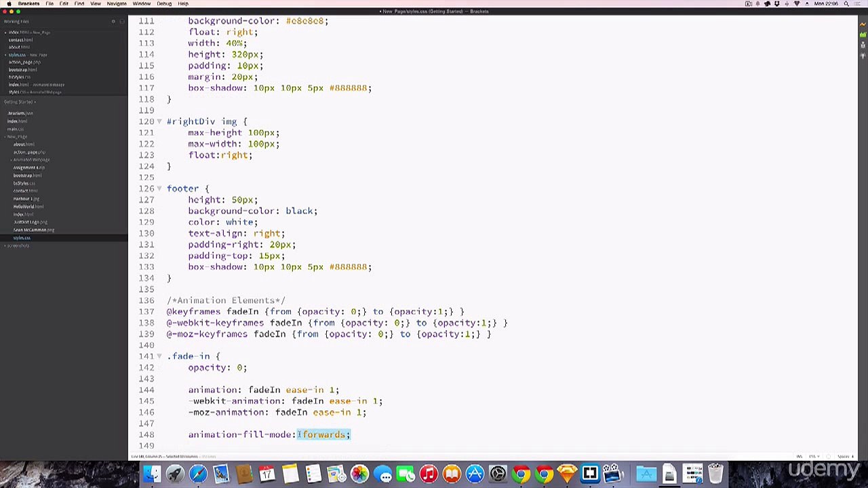This screenshot has height=488, width=868.
Task: Fold the .fade-in rule at line 141
Action: click(159, 357)
